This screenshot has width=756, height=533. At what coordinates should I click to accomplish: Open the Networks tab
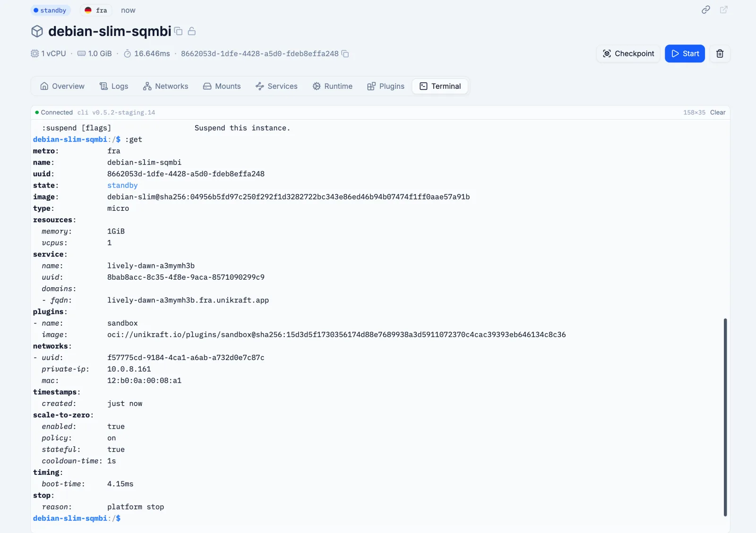[166, 86]
